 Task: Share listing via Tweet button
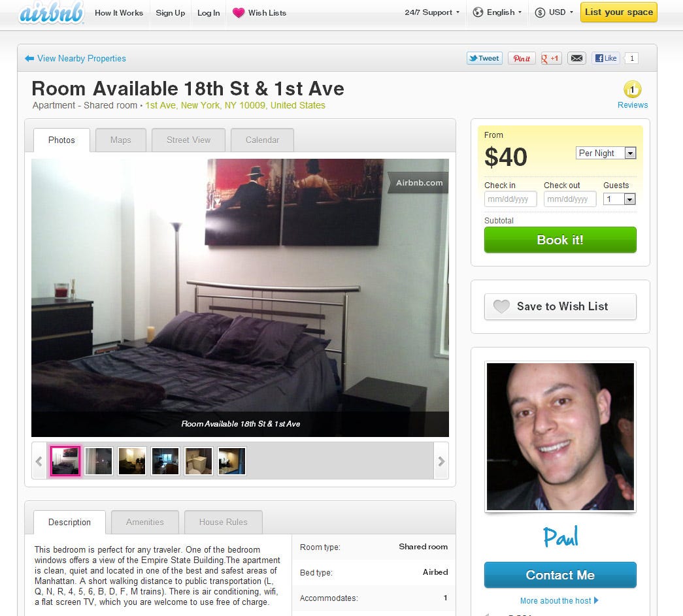[484, 58]
